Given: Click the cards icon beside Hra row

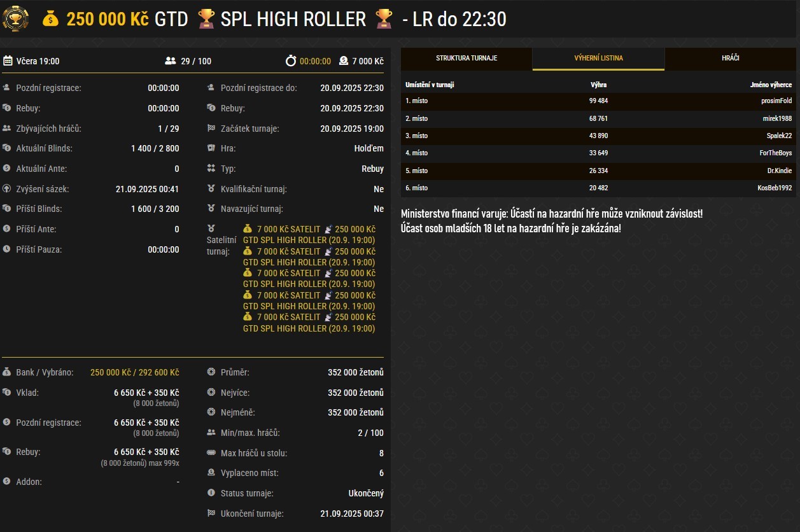Looking at the screenshot, I should coord(212,148).
